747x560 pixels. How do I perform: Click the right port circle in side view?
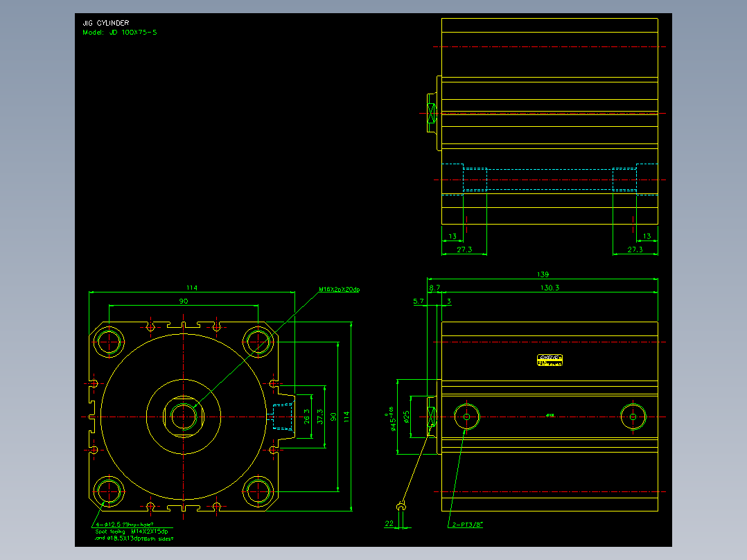point(633,417)
